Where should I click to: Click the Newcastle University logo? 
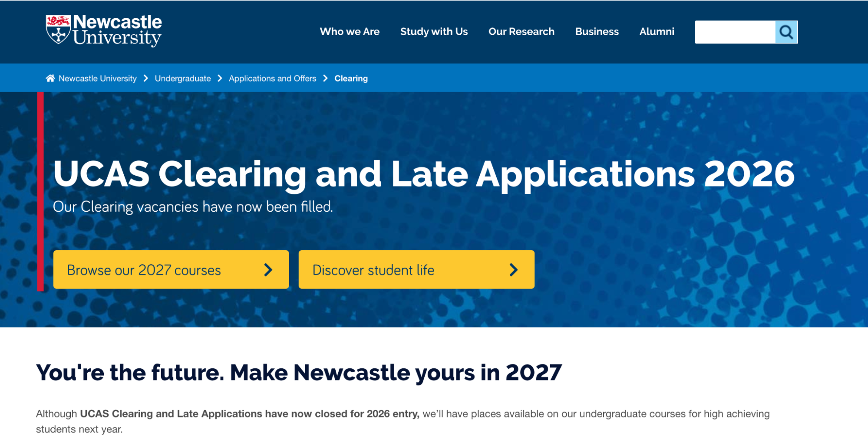tap(104, 30)
